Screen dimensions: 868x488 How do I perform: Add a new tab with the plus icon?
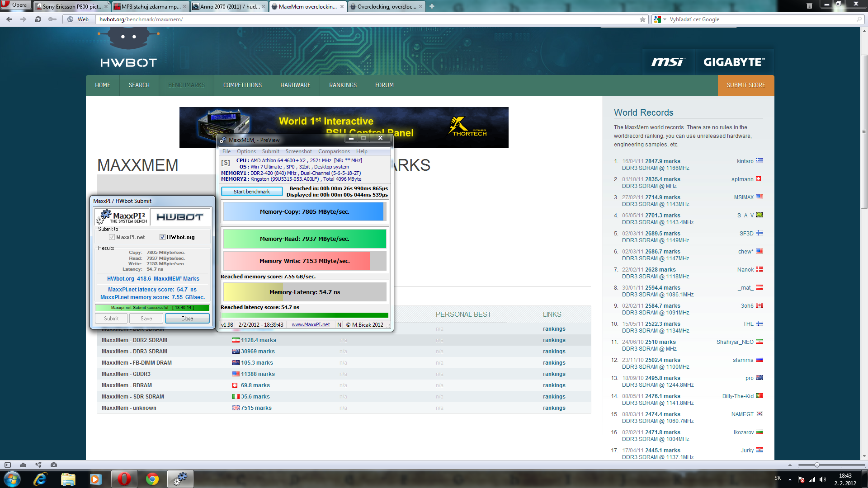pos(432,6)
